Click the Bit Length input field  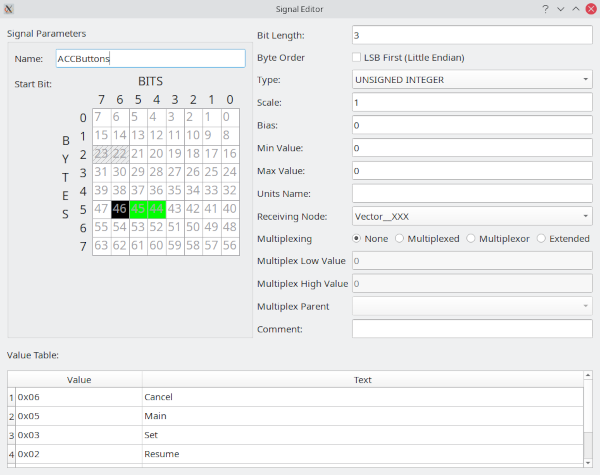[x=472, y=35]
